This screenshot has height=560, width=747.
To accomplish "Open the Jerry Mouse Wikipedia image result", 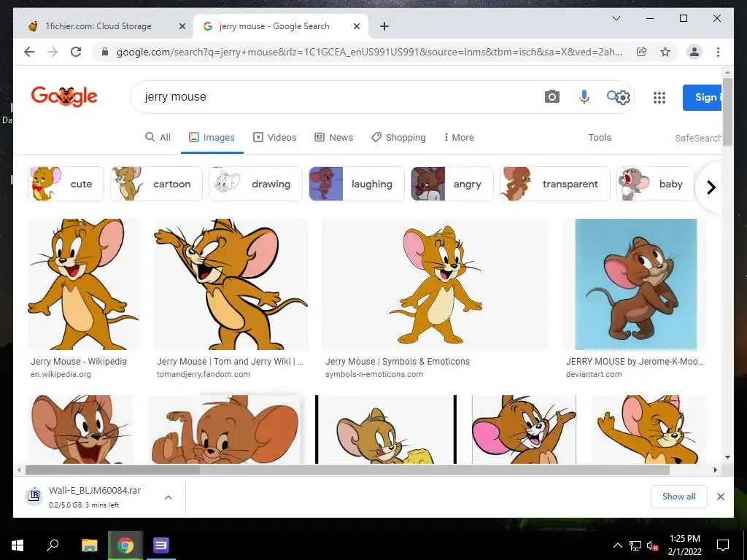I will [x=84, y=284].
